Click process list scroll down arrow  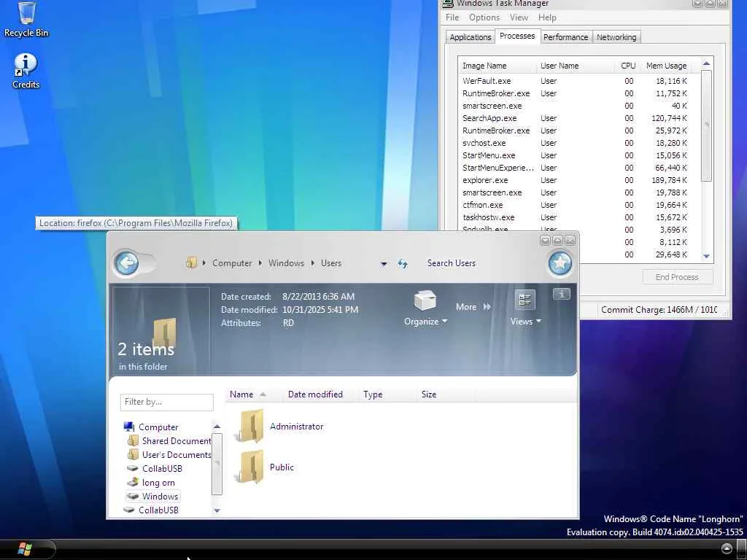pos(706,256)
